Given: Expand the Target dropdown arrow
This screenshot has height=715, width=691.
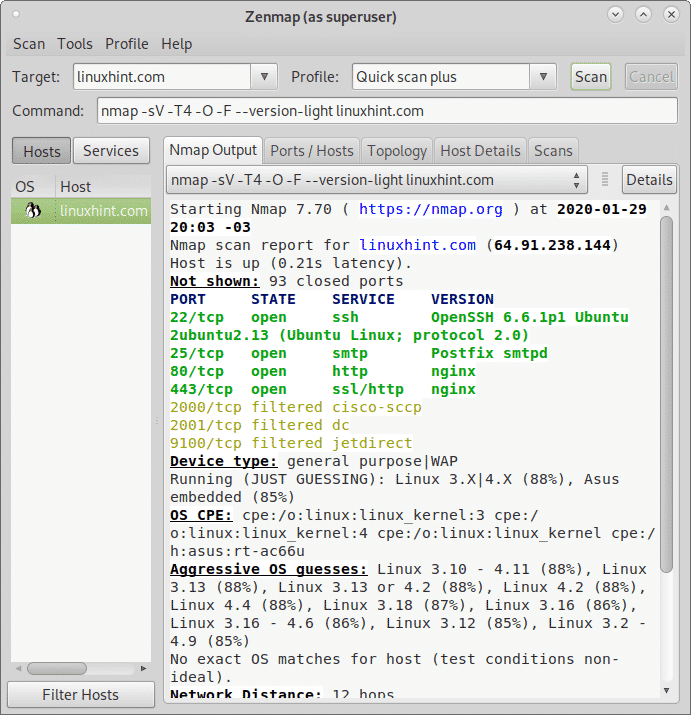Looking at the screenshot, I should [264, 77].
